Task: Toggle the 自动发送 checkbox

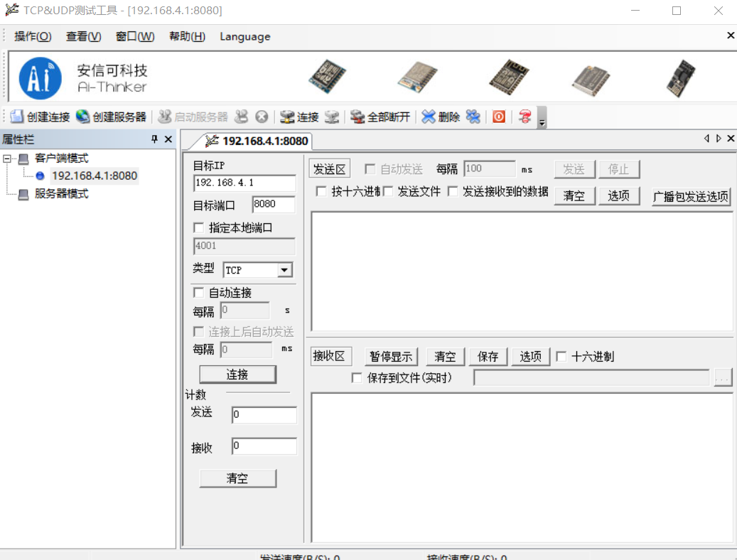Action: tap(370, 169)
